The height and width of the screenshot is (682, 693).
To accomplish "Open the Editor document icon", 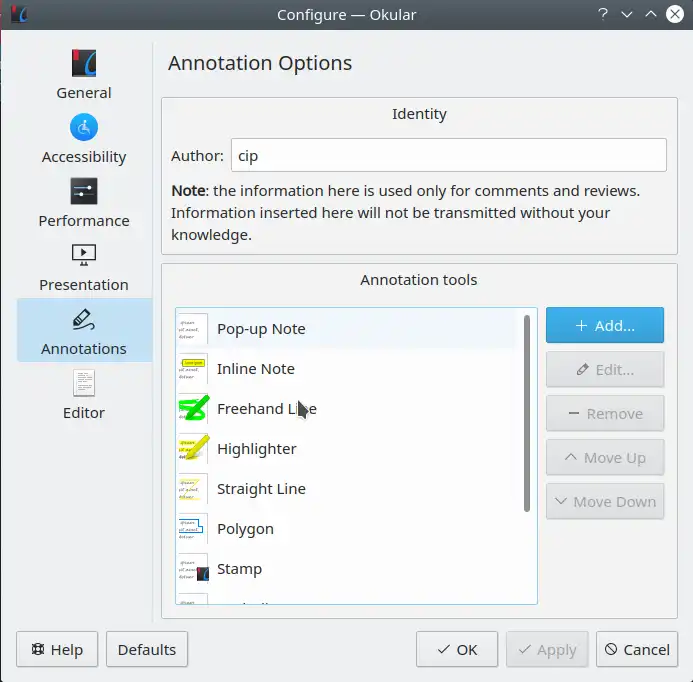I will click(84, 383).
